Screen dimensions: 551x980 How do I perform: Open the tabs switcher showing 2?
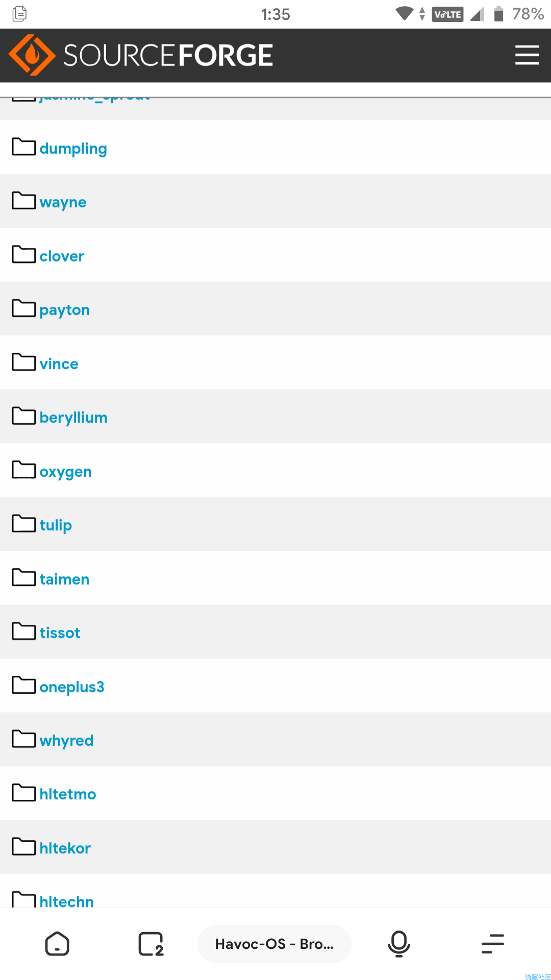pos(151,944)
